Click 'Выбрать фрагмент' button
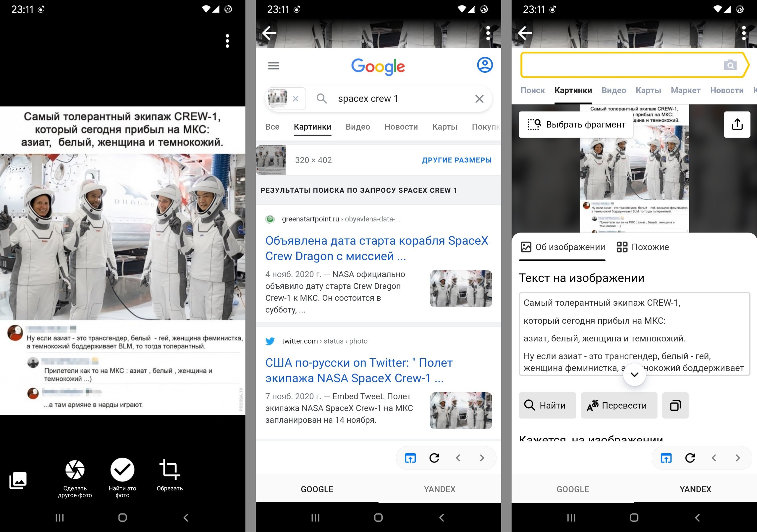 point(576,125)
